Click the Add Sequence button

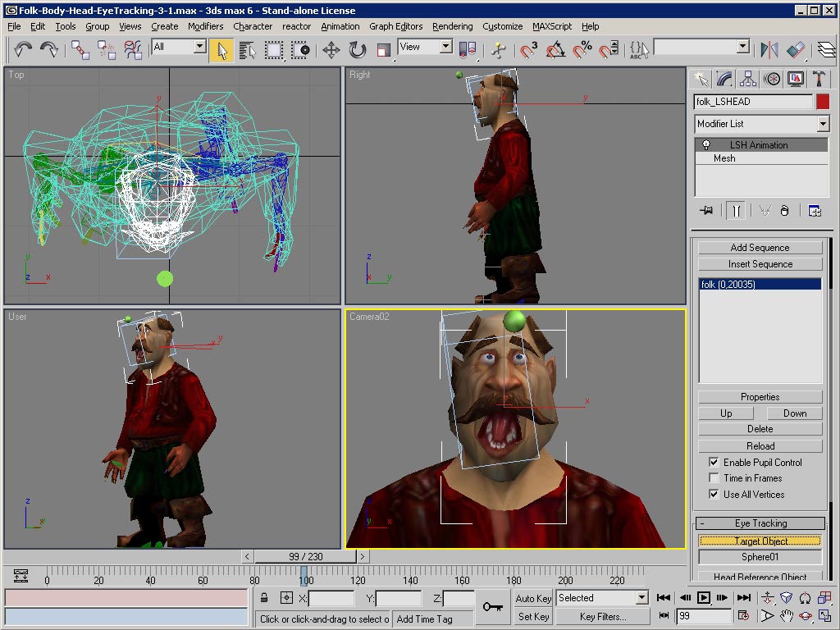click(760, 247)
